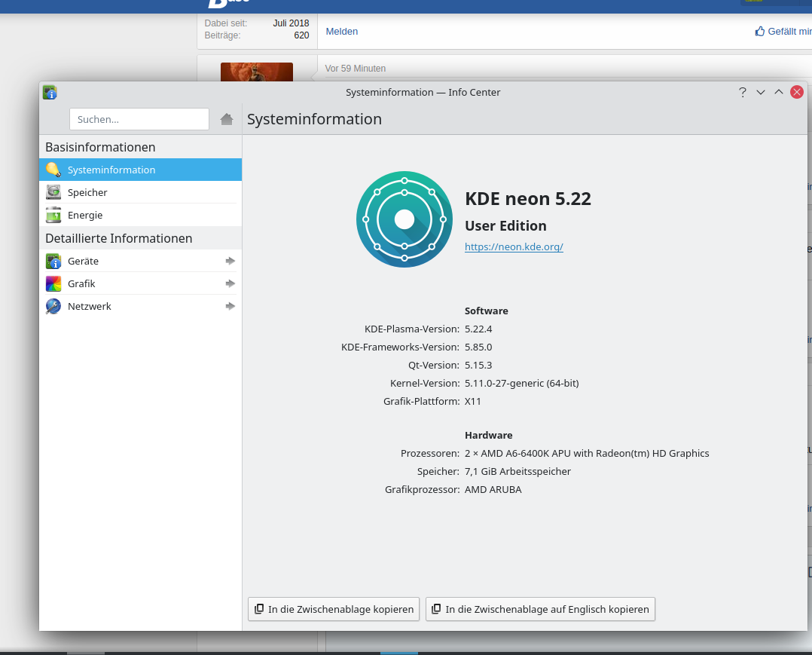The height and width of the screenshot is (655, 812).
Task: Click the Vor 59 Minuten timestamp in the forum
Action: point(356,69)
